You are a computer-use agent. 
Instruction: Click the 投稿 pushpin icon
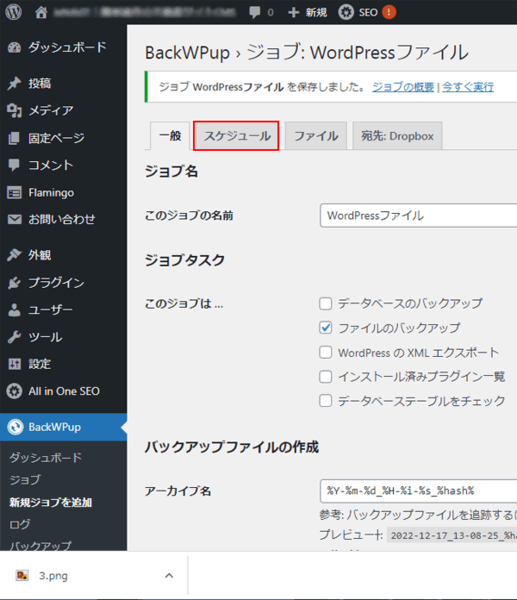point(15,83)
